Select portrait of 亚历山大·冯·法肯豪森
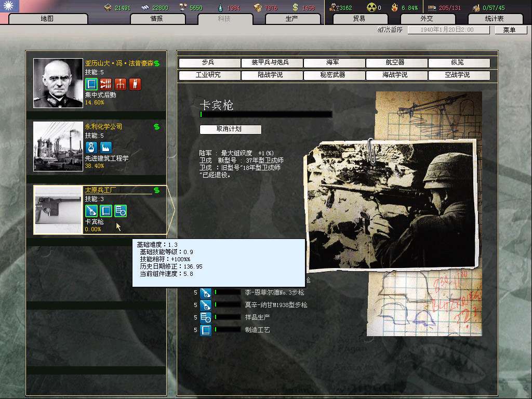Viewport: 532px width, 399px height. point(58,83)
